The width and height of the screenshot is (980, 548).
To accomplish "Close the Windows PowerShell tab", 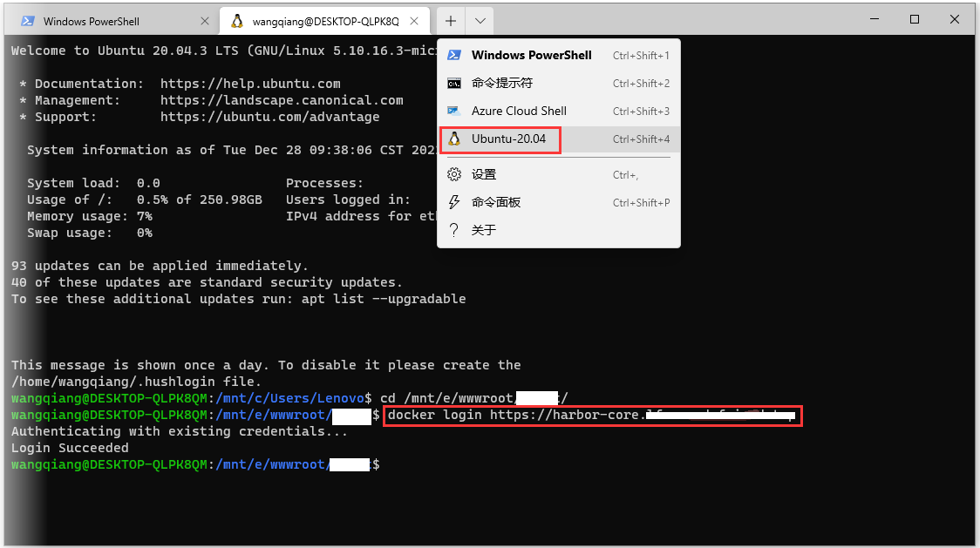I will click(x=204, y=21).
